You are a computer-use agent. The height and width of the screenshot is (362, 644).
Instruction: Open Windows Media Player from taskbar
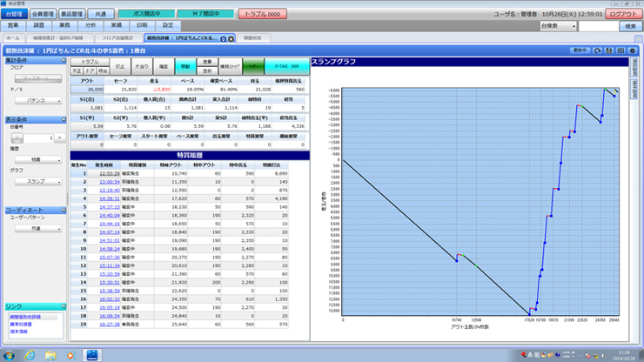(70, 355)
